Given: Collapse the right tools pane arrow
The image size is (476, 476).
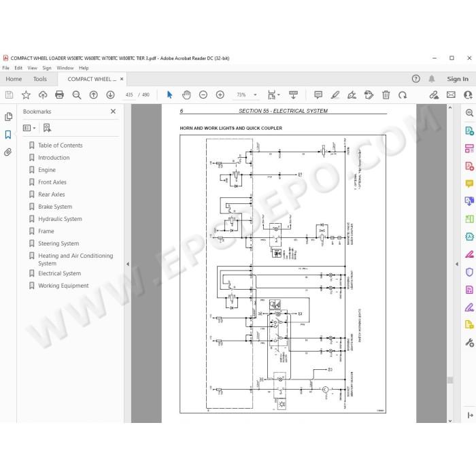Looking at the screenshot, I should coord(457,264).
